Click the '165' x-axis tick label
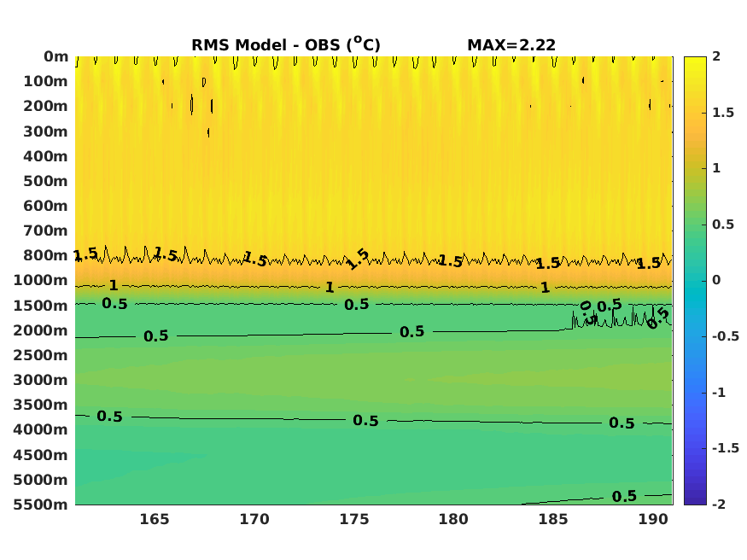Viewport: 747px width, 560px height. point(155,519)
